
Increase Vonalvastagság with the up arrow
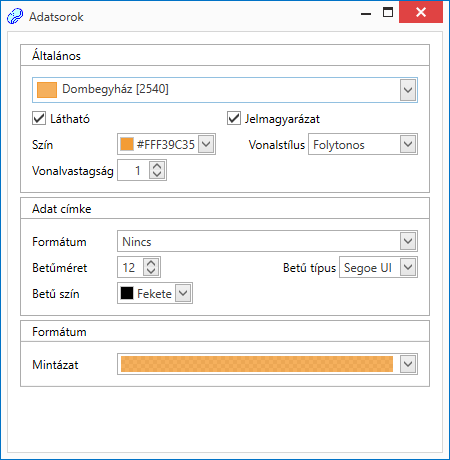(157, 166)
